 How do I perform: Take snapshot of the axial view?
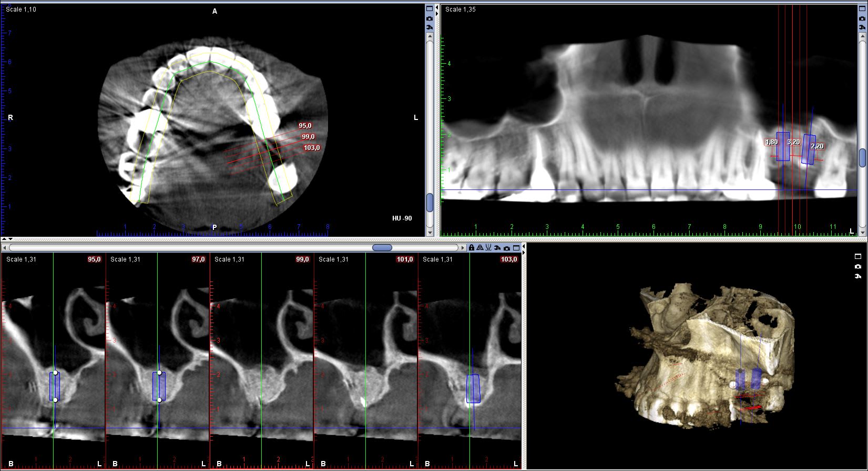[x=430, y=18]
